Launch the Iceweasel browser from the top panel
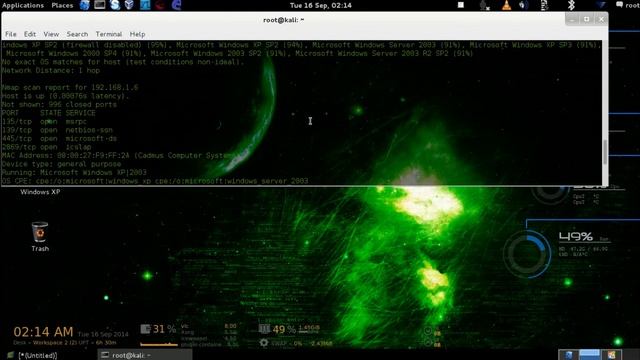640x360 pixels. (x=84, y=5)
